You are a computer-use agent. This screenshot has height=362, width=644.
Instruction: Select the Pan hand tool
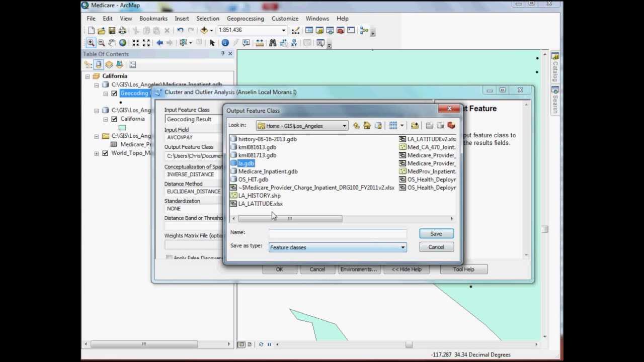pyautogui.click(x=112, y=43)
